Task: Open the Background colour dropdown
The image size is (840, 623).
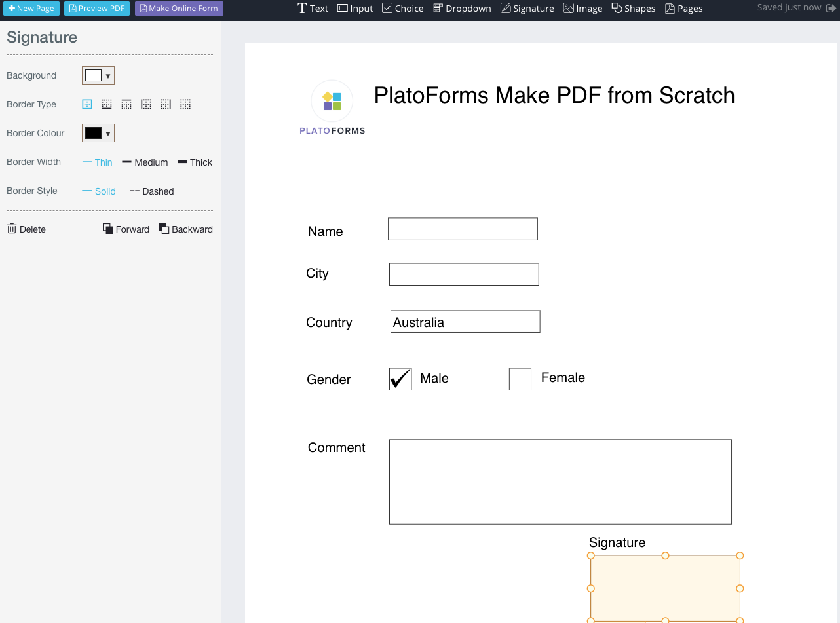Action: coord(98,75)
